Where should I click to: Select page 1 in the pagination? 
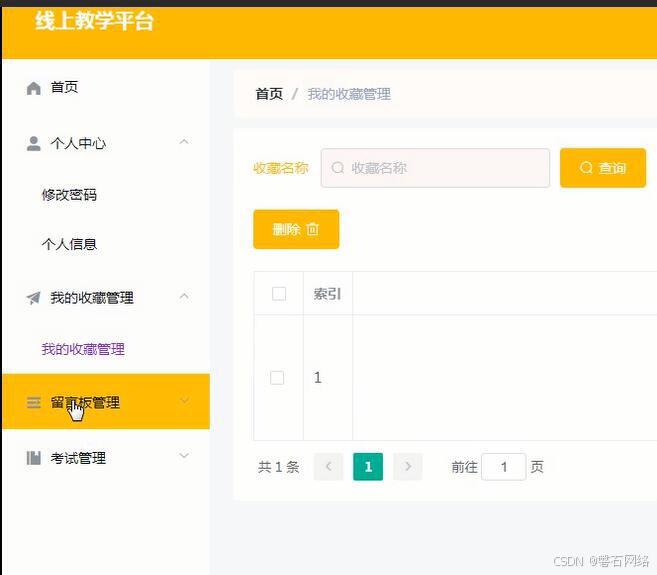[x=368, y=466]
